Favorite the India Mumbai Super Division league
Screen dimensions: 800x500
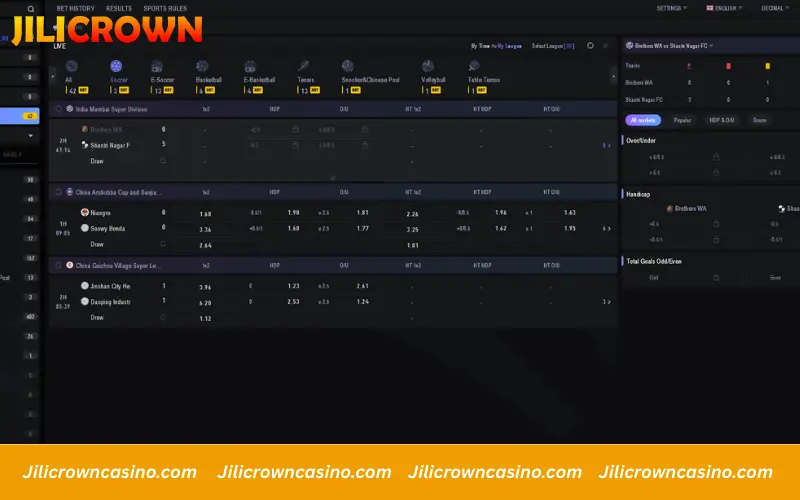(59, 108)
